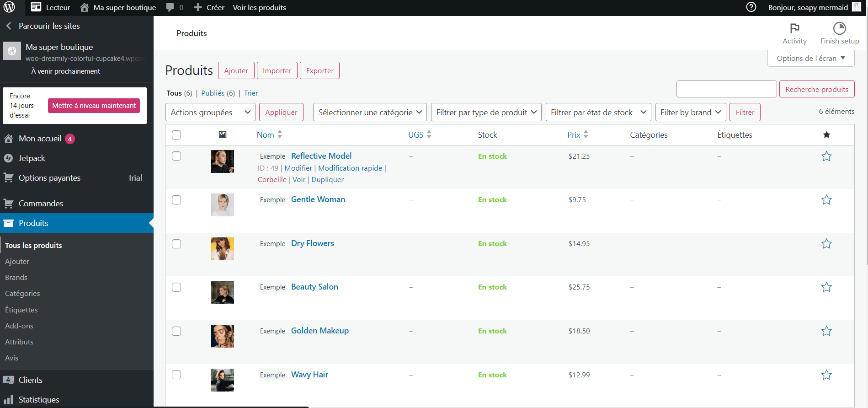The width and height of the screenshot is (868, 408).
Task: Click the Clients icon in sidebar
Action: 8,380
